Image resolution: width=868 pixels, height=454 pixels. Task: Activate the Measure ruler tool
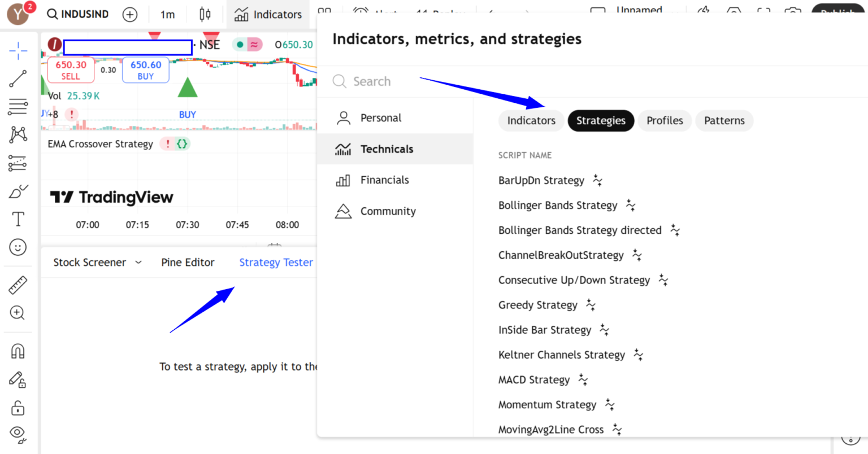click(17, 285)
